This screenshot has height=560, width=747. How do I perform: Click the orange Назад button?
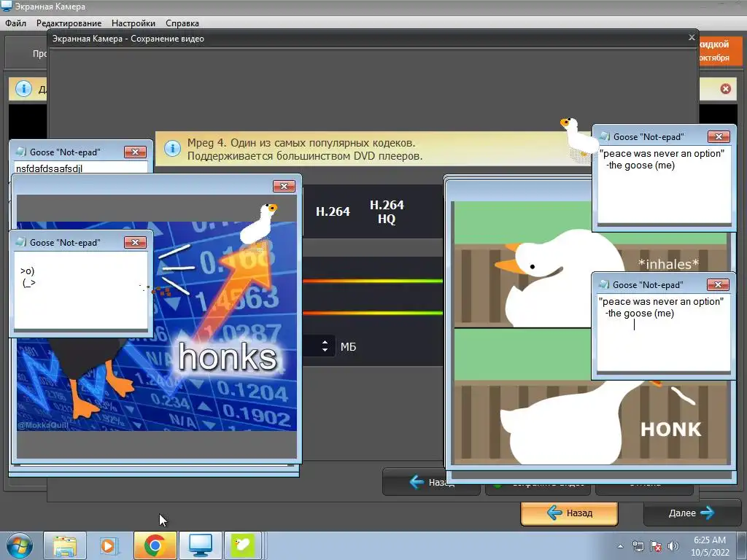pos(569,513)
